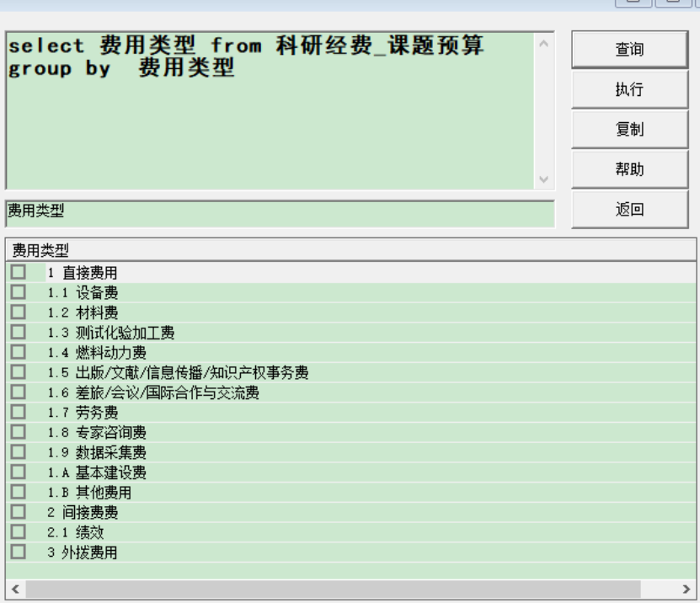Click the SQL editor scroll up arrow
This screenshot has height=603, width=700.
[544, 44]
